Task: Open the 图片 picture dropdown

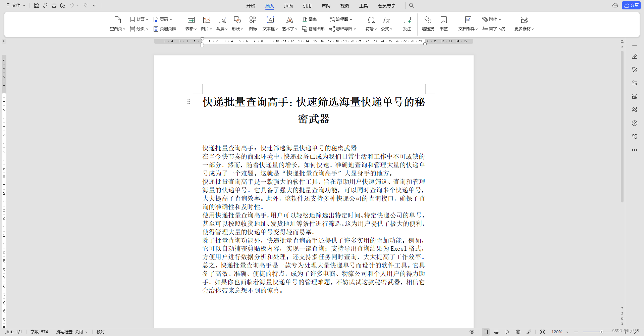Action: [206, 23]
